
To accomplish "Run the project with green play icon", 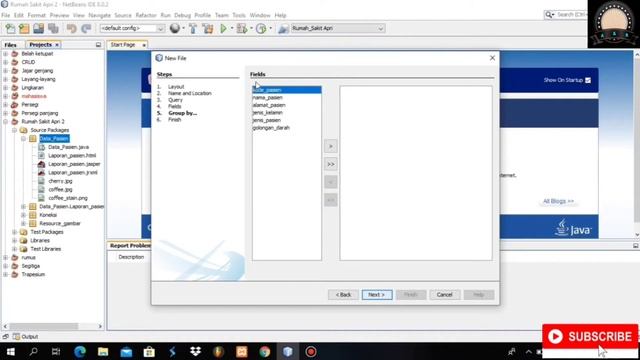I will click(x=223, y=29).
